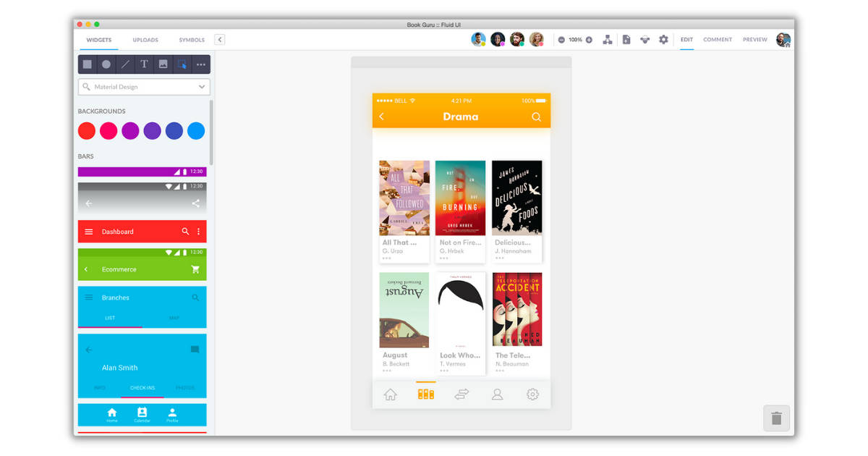Pick the red background color swatch
This screenshot has height=456, width=868.
86,131
